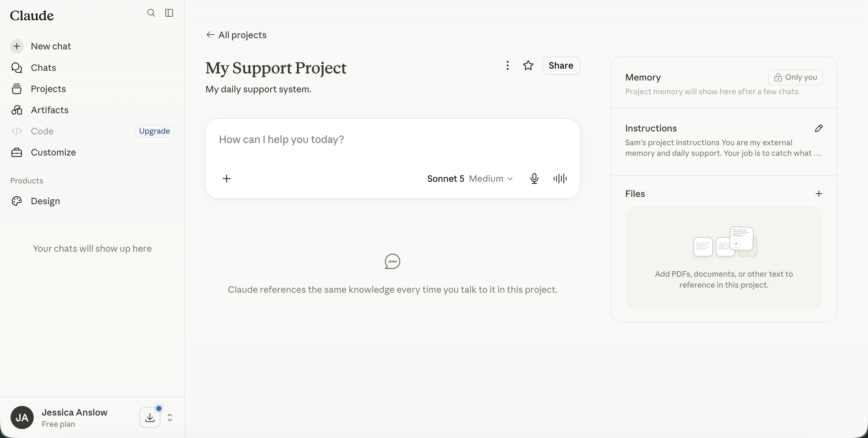Viewport: 868px width, 438px height.
Task: Click the Upgrade badge next to Code
Action: tap(154, 131)
